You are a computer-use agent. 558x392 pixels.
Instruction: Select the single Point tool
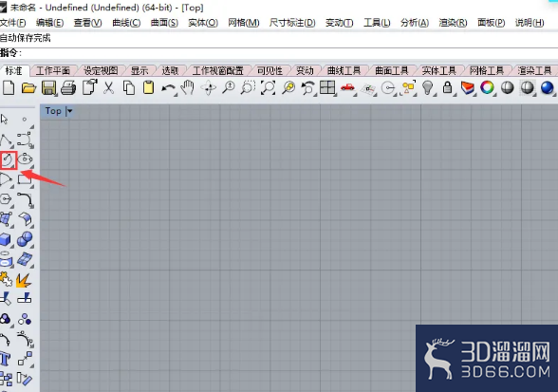[x=25, y=120]
